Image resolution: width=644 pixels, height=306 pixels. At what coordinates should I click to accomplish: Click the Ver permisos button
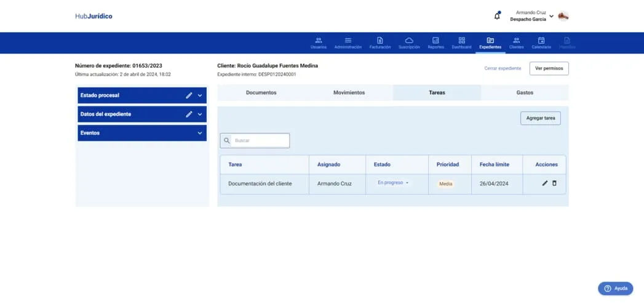(x=549, y=68)
